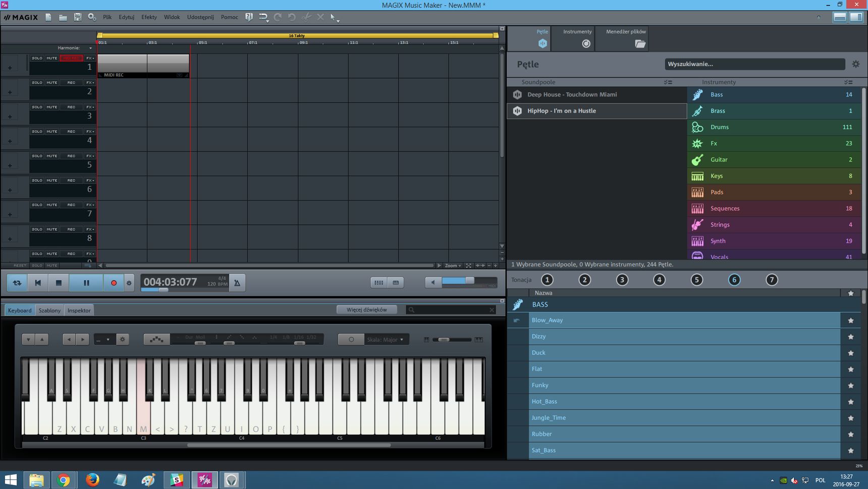This screenshot has height=489, width=868.
Task: Switch to the Inspektor tab
Action: pyautogui.click(x=79, y=310)
